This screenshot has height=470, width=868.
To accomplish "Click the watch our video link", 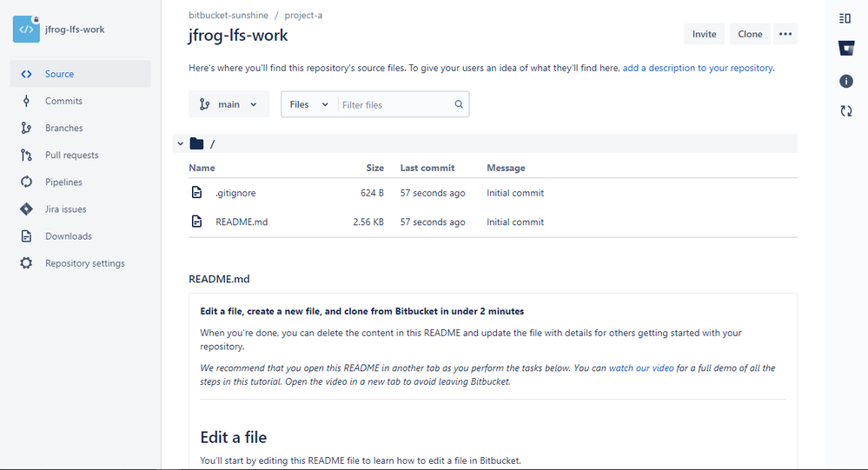I will (641, 367).
